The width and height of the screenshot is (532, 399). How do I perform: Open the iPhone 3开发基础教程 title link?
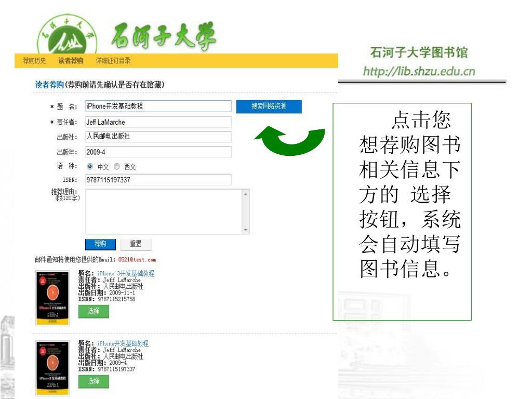click(126, 273)
